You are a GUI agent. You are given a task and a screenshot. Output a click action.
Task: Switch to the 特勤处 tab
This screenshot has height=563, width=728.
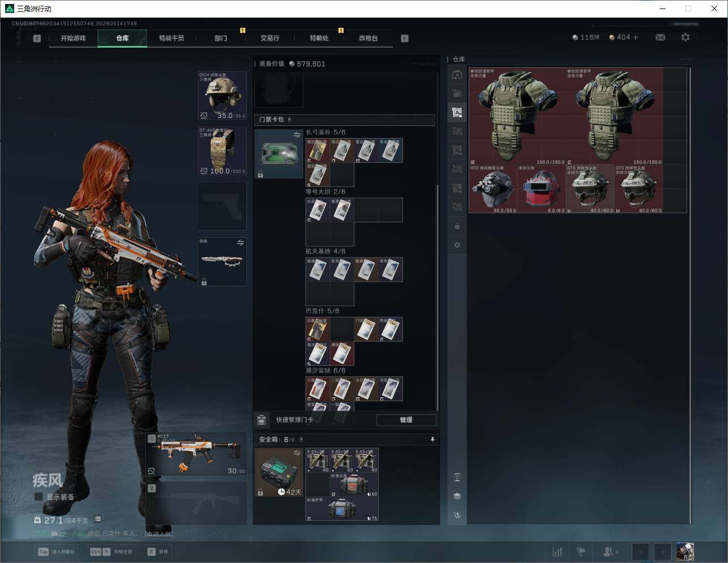319,38
